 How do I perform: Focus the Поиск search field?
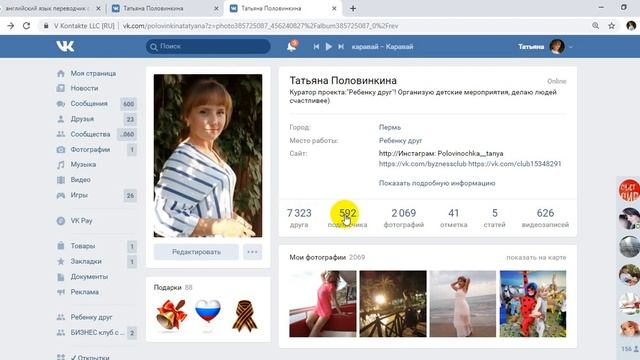(x=208, y=46)
